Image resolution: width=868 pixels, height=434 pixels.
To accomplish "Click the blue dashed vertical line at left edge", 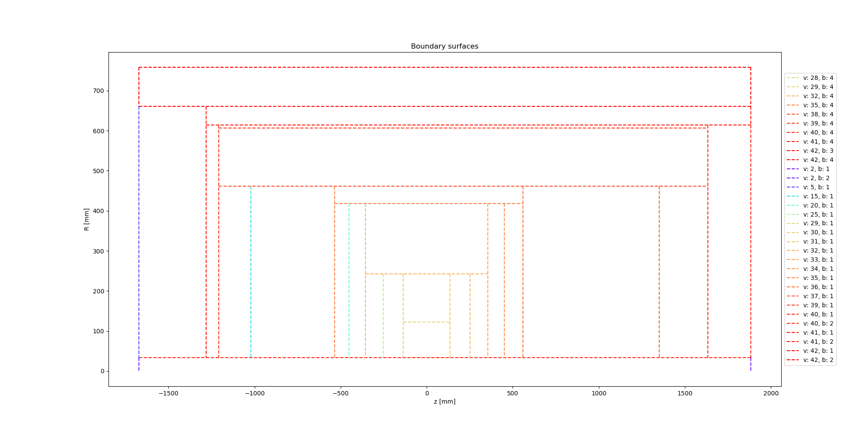I will tap(139, 217).
